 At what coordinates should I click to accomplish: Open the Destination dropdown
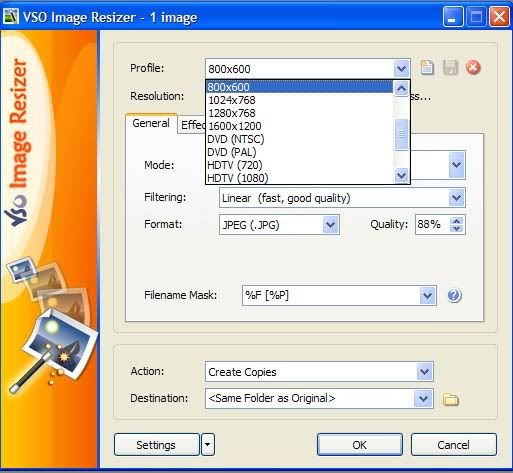[423, 398]
